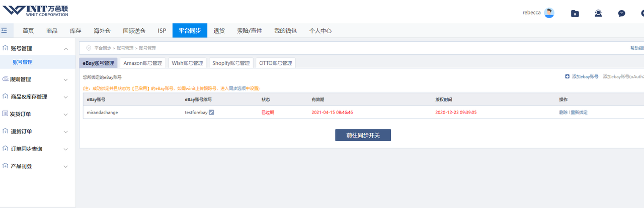644x208 pixels.
Task: Click the 前往同步开关 button
Action: click(x=363, y=135)
